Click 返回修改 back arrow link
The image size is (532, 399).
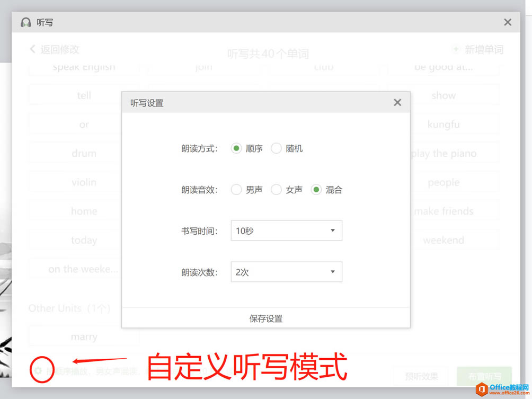[x=55, y=49]
